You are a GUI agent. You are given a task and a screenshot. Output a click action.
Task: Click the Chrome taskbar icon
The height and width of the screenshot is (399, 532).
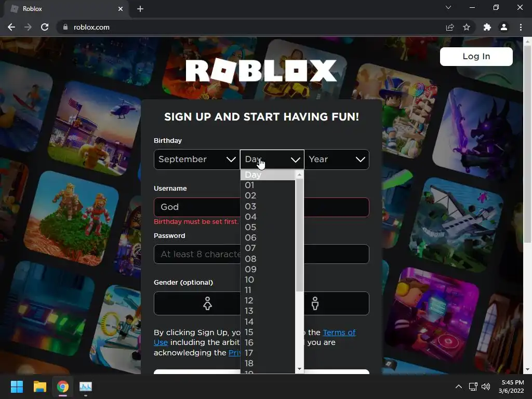click(x=63, y=387)
